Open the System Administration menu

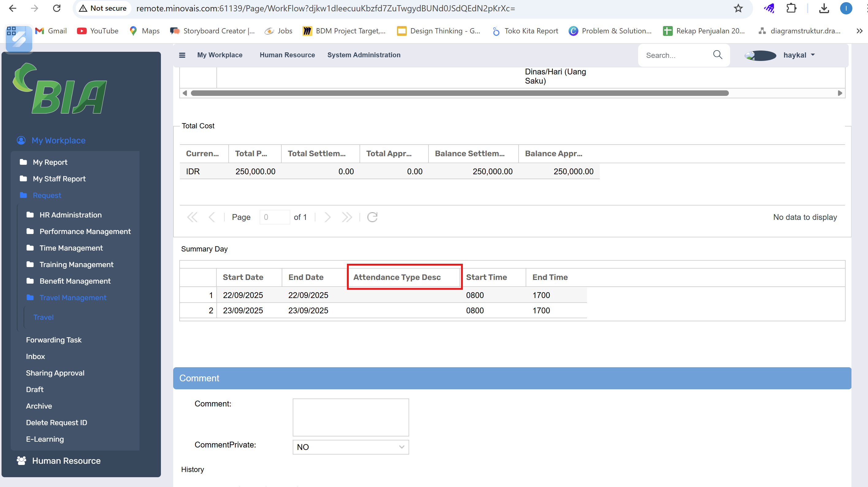[x=364, y=55]
